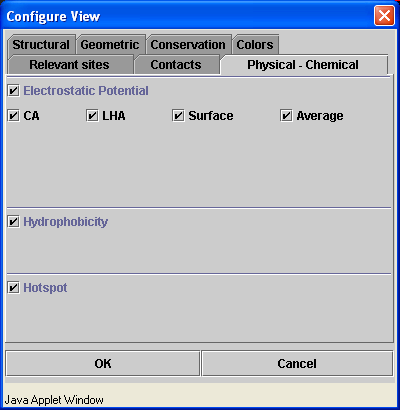
Task: Confirm settings with the OK button
Action: [103, 363]
